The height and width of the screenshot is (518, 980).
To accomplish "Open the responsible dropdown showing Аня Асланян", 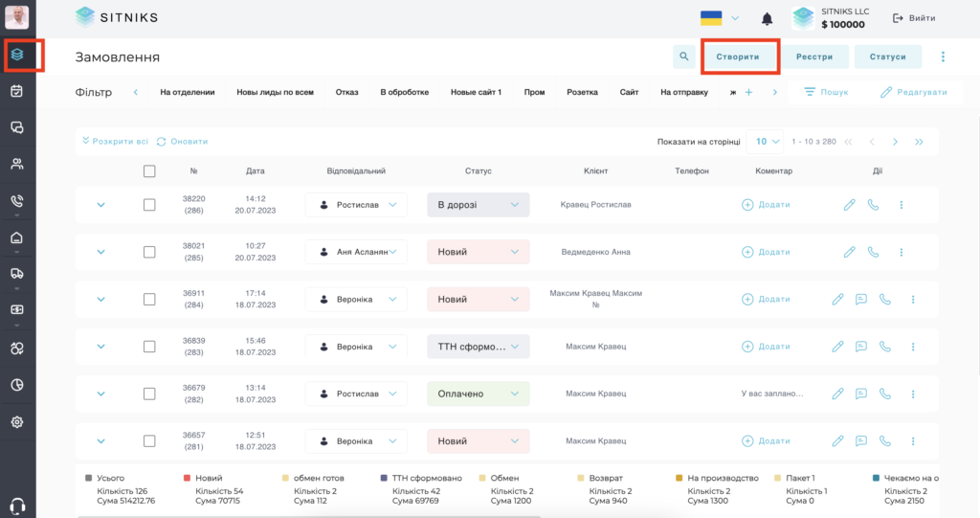I will (356, 252).
